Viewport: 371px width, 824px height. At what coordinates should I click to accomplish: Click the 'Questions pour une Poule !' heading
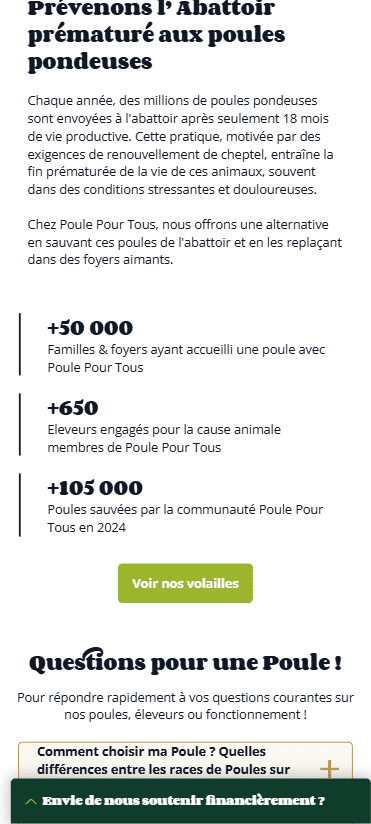(x=186, y=661)
